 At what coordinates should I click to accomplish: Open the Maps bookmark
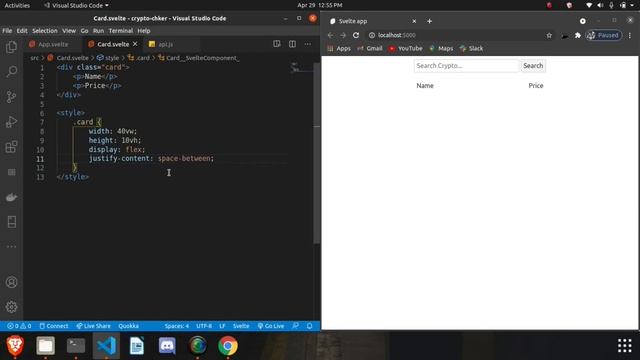pyautogui.click(x=441, y=48)
